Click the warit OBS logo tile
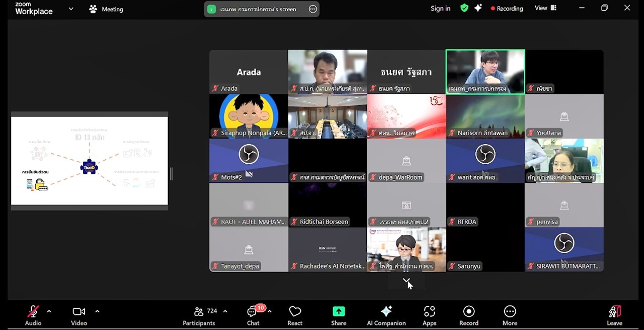The width and height of the screenshot is (644, 330). point(486,160)
